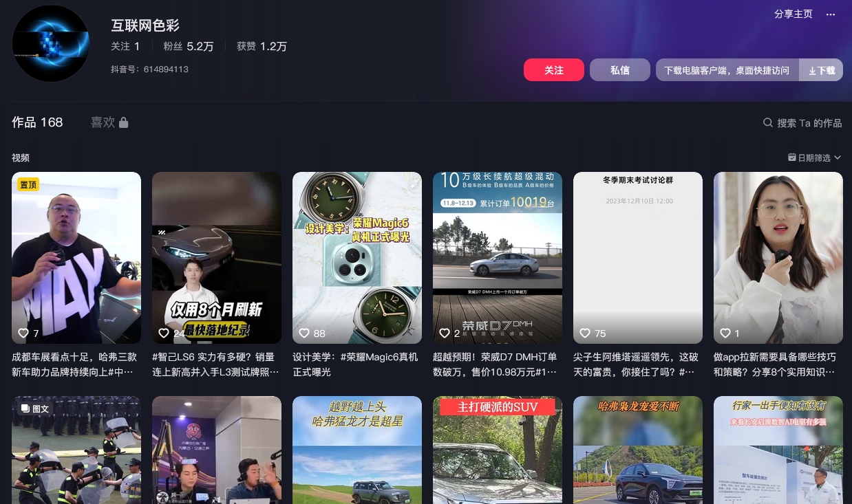Click the 获赞 1.2万 likes stat
852x504 pixels.
click(262, 46)
